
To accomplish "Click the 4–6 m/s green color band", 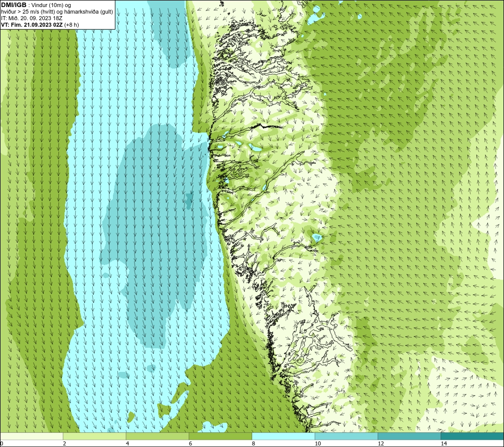I will [157, 436].
